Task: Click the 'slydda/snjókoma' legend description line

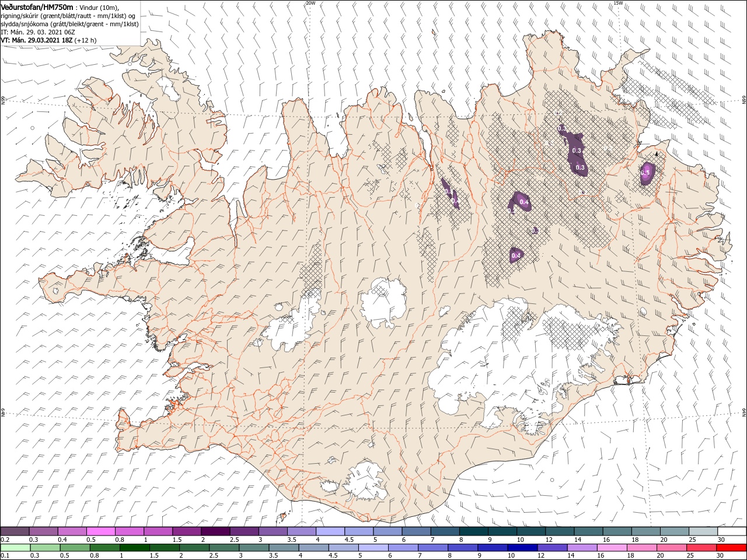Action: click(x=69, y=24)
